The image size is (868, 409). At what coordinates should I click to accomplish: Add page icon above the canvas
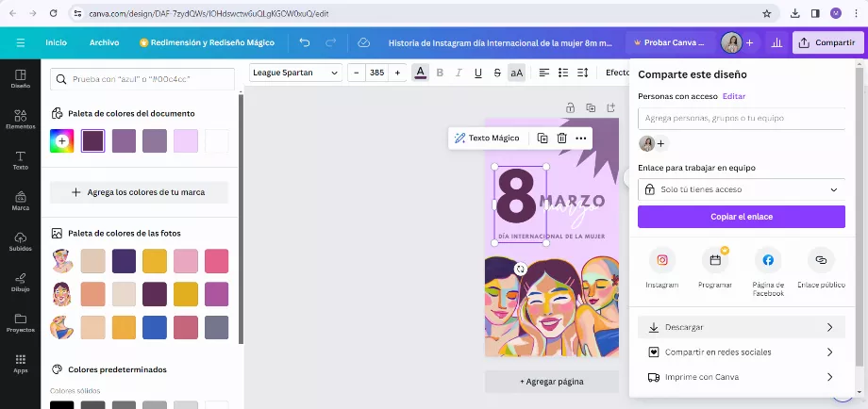tap(610, 107)
